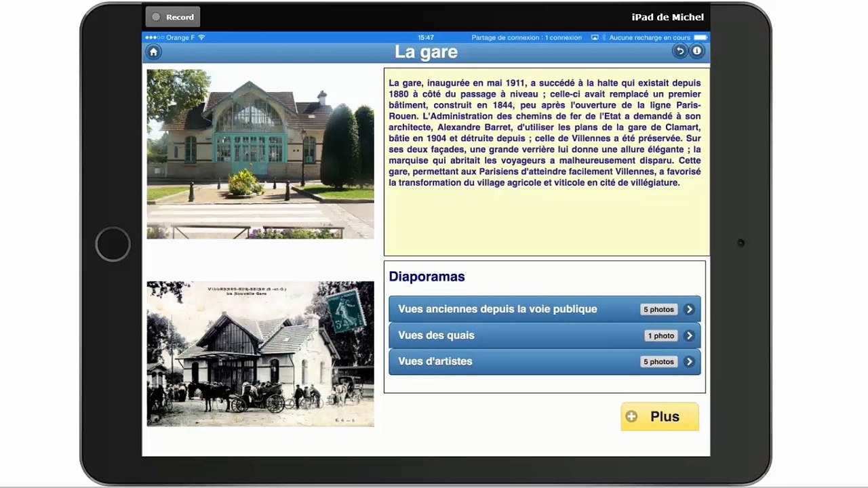Tap the 'Diaporamas' heading

[427, 277]
